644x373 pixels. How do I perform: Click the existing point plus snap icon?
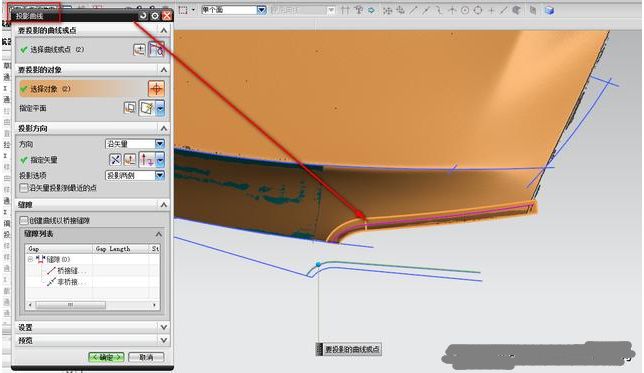tap(491, 10)
